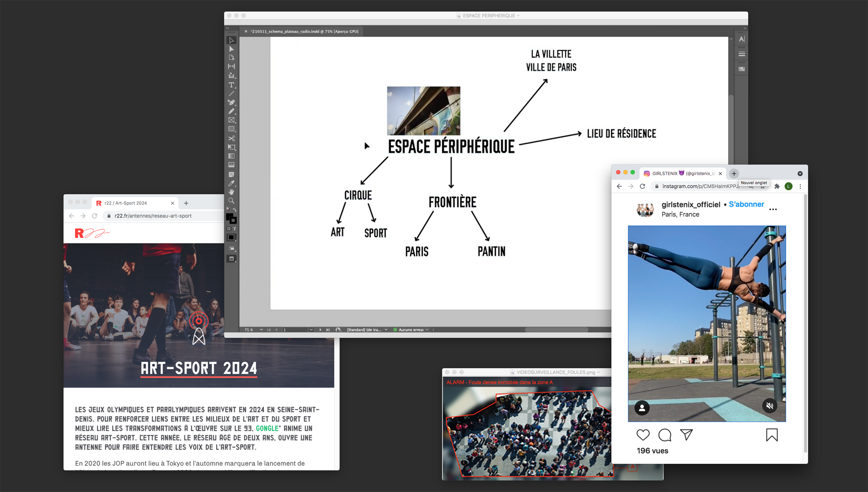Go to first page in InDesign status bar

tap(269, 330)
